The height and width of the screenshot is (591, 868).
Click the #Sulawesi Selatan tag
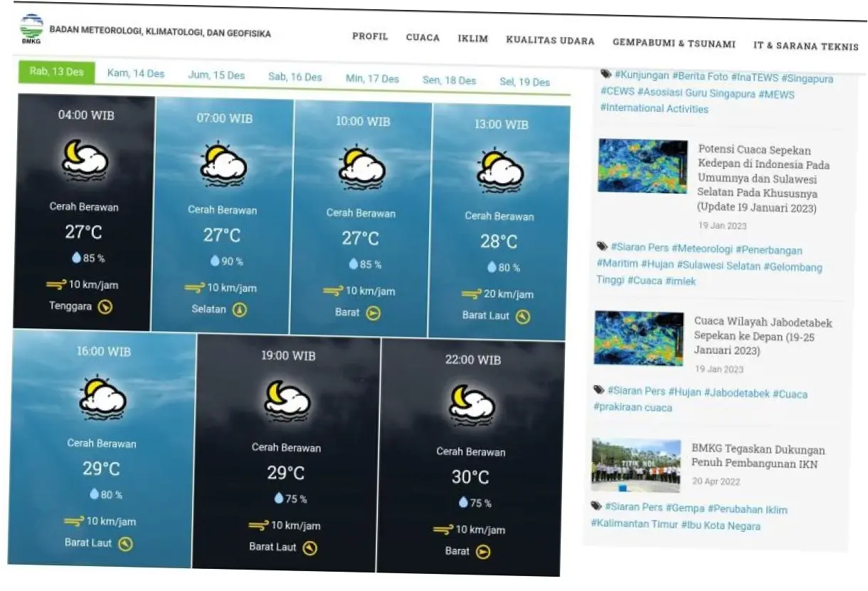[x=719, y=266]
